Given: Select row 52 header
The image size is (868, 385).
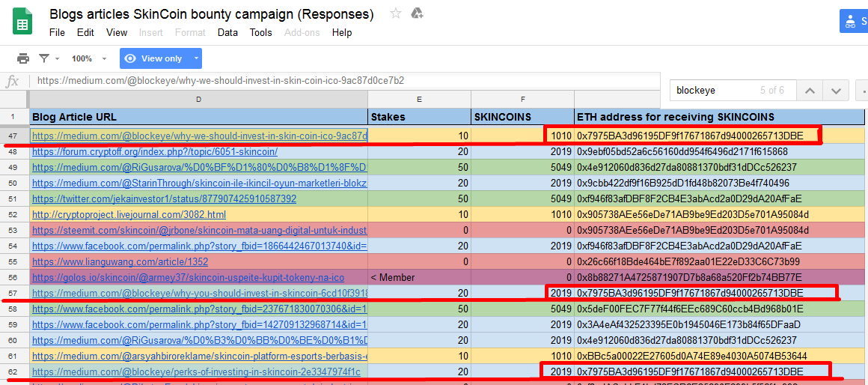Looking at the screenshot, I should [x=14, y=214].
